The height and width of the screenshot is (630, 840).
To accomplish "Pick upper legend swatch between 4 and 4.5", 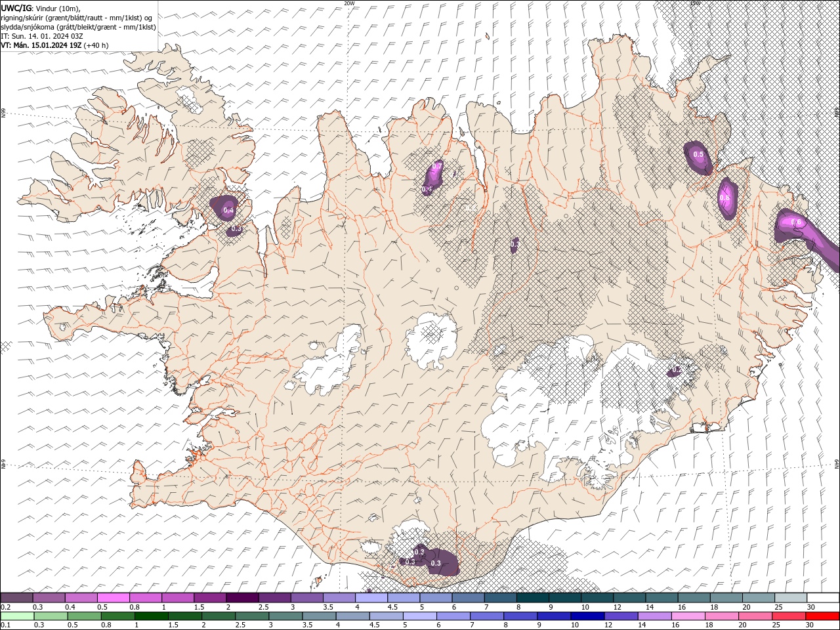I will [x=371, y=598].
